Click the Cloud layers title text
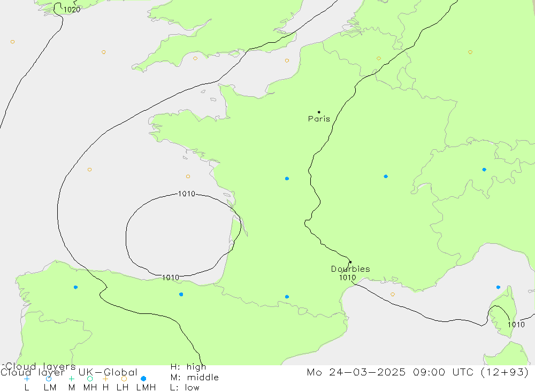The image size is (535, 392). pyautogui.click(x=41, y=366)
